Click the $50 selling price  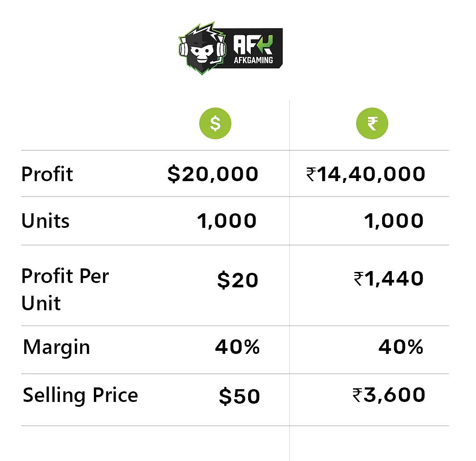click(x=239, y=396)
